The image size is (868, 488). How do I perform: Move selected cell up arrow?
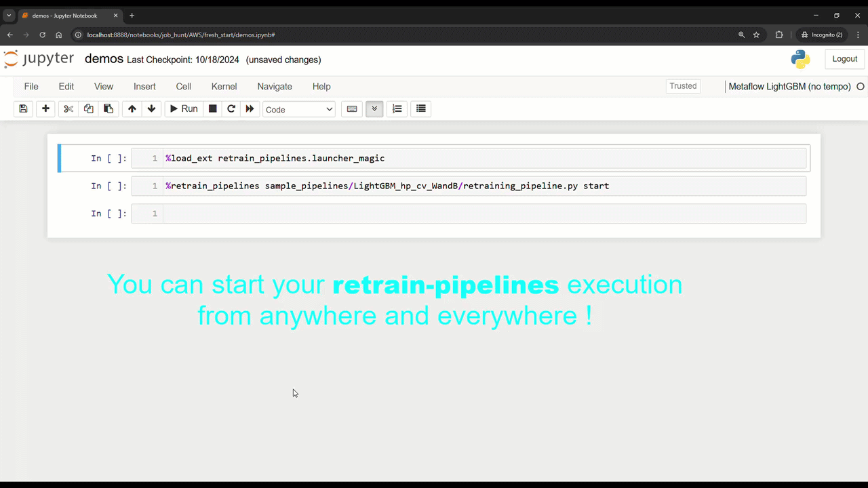[x=132, y=108]
